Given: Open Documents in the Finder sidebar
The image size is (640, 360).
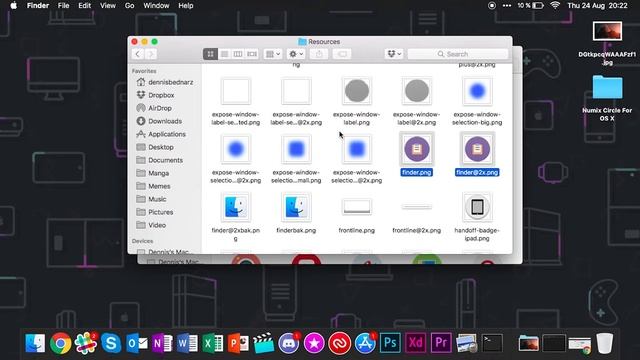Looking at the screenshot, I should coord(165,160).
